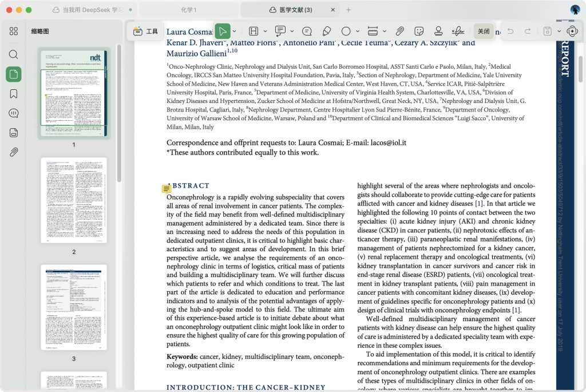Click the 缩略图 panel title
586x392 pixels.
[x=40, y=31]
